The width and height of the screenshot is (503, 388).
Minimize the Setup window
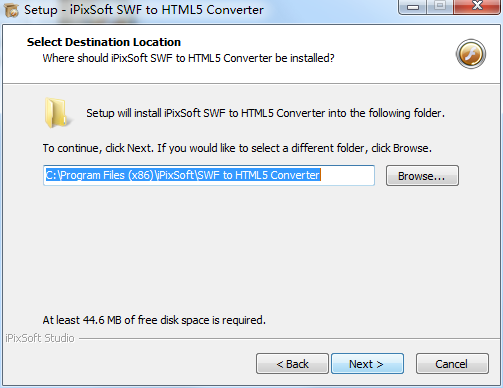(413, 7)
